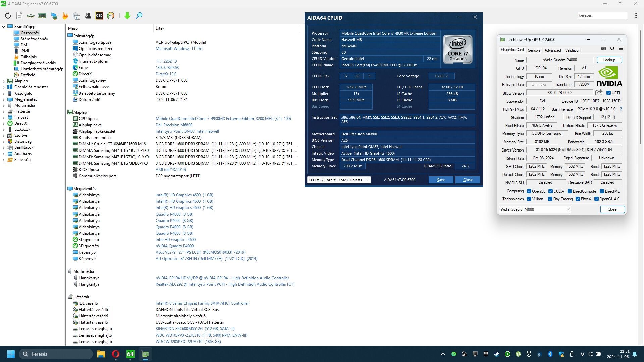Click the Bluetooth tray icon
The height and width of the screenshot is (362, 644).
(550, 354)
